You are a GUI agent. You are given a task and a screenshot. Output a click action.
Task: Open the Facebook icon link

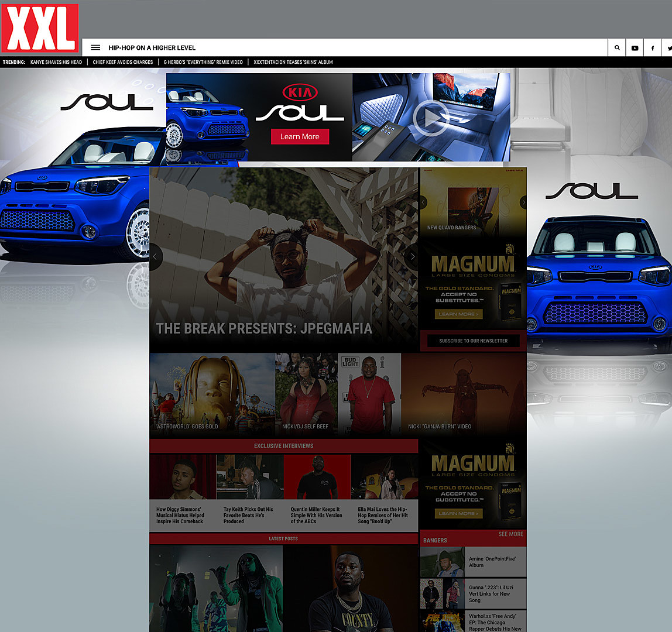click(x=652, y=48)
